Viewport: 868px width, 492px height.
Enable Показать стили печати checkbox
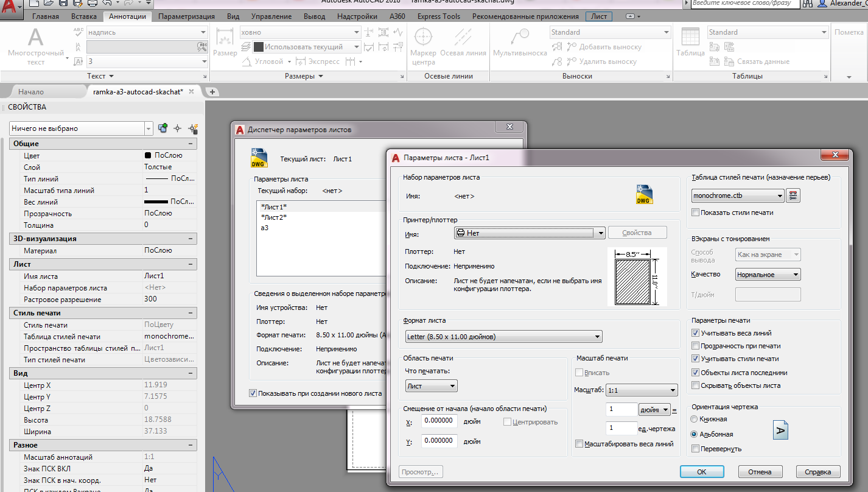696,213
